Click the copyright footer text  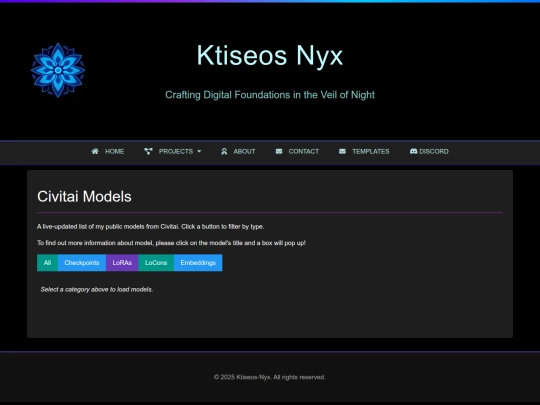(x=270, y=377)
